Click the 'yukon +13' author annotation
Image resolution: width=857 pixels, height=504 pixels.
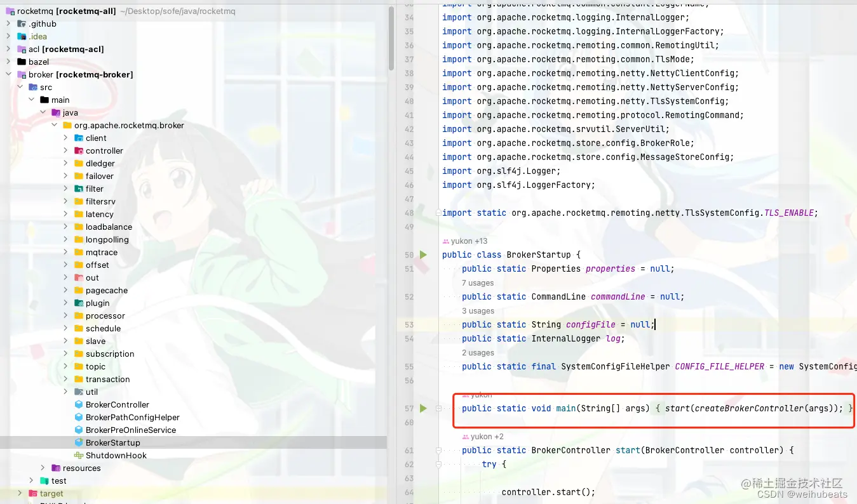(465, 241)
